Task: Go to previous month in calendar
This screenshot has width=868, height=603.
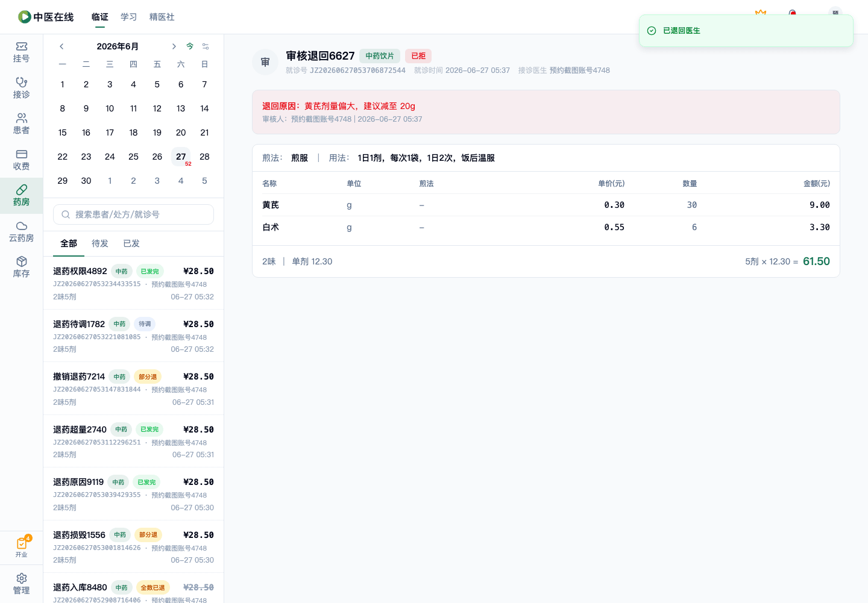Action: (x=61, y=46)
